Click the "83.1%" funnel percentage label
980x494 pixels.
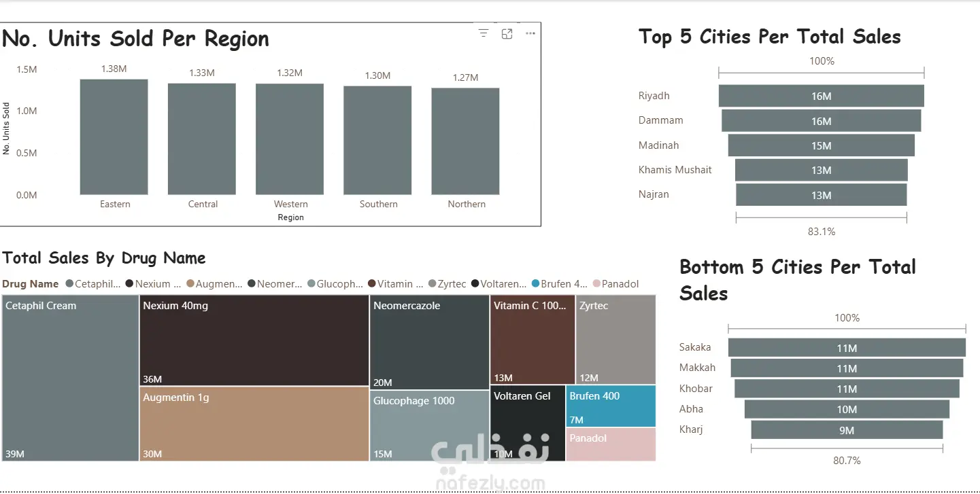pos(822,232)
